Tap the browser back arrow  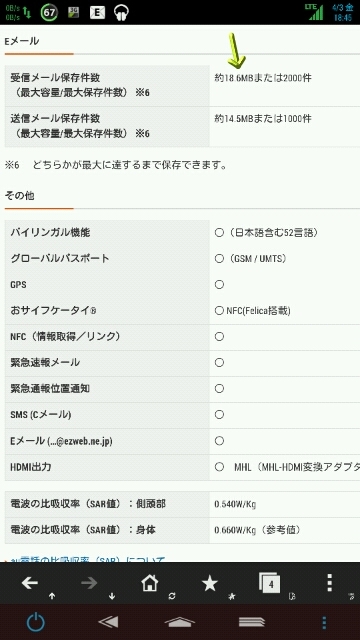[30, 583]
